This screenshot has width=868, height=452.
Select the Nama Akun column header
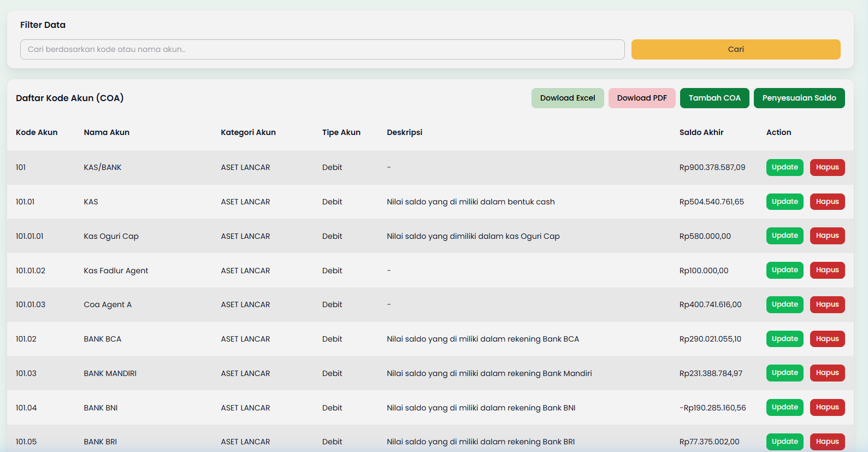(x=107, y=132)
